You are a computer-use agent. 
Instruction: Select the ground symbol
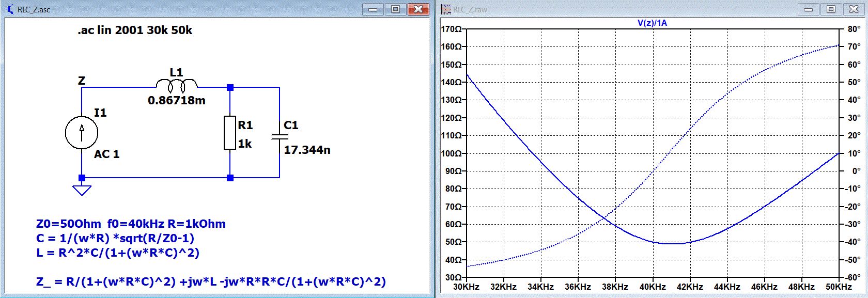coord(82,190)
